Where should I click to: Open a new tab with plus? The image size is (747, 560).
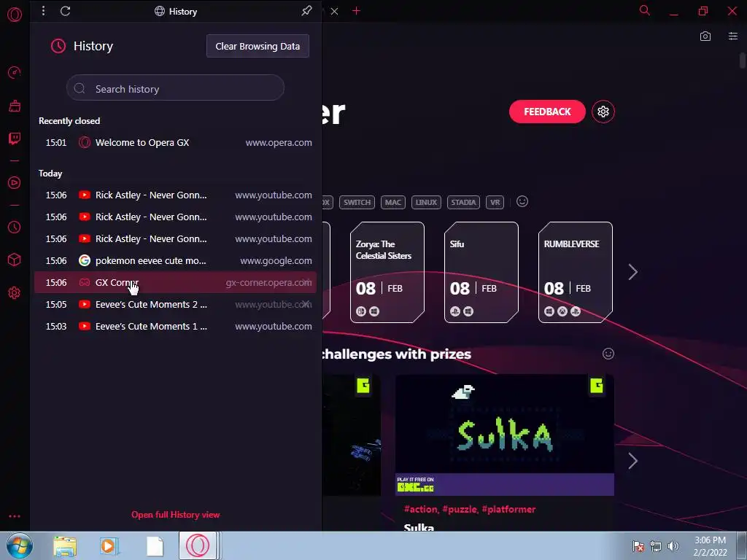pyautogui.click(x=356, y=10)
